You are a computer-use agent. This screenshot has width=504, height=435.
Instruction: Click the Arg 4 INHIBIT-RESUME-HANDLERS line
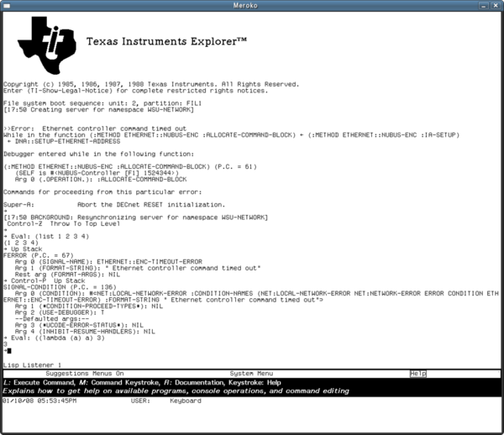tap(85, 332)
